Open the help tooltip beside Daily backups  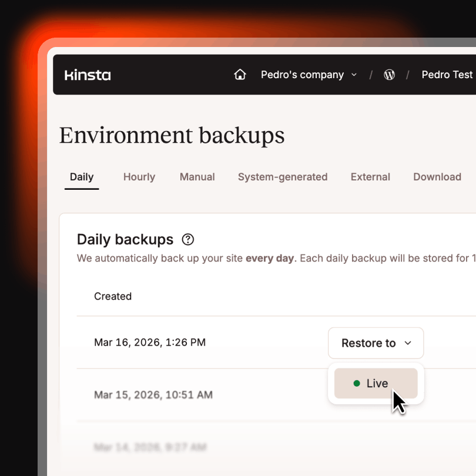coord(187,239)
